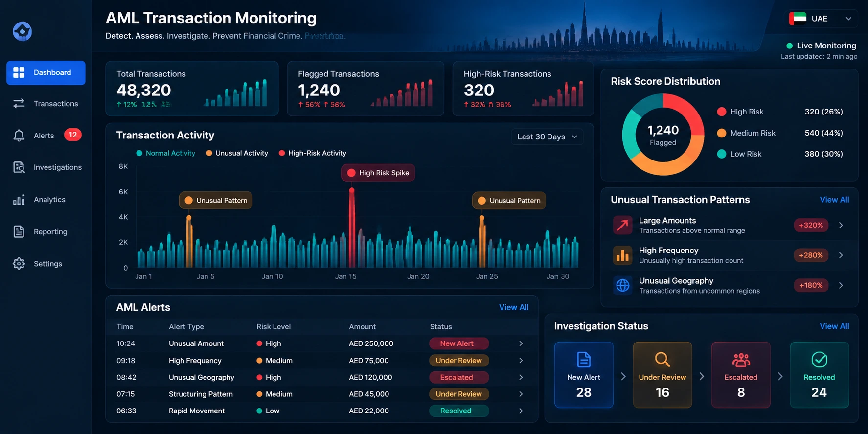Click the Dashboard grid icon
Image resolution: width=868 pixels, height=434 pixels.
click(x=19, y=72)
